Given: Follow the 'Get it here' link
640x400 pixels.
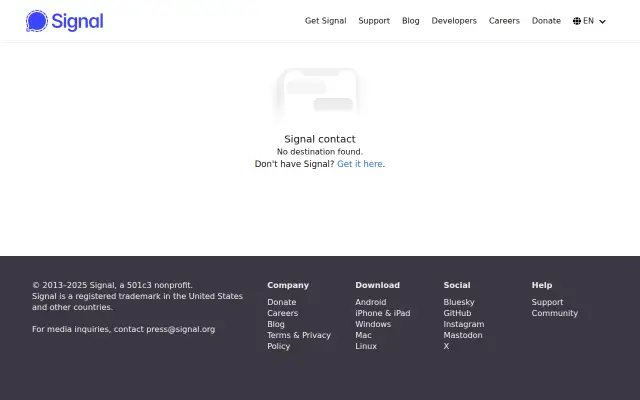Looking at the screenshot, I should (360, 164).
